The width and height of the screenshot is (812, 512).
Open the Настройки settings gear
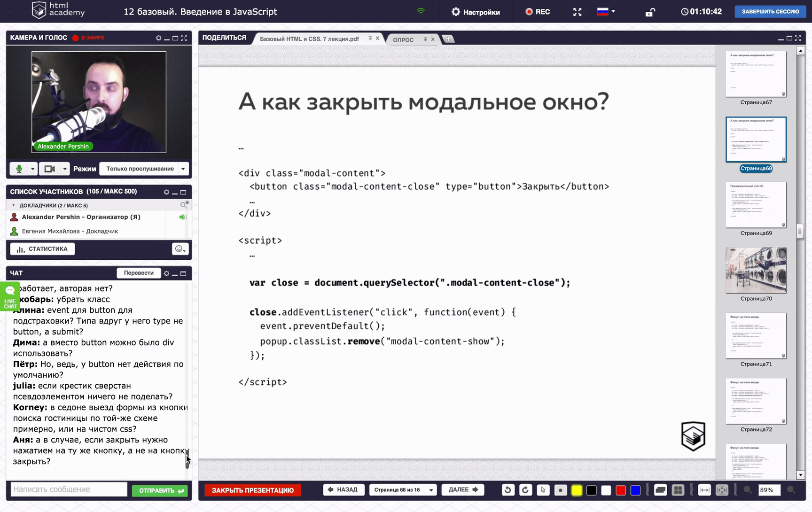(476, 12)
